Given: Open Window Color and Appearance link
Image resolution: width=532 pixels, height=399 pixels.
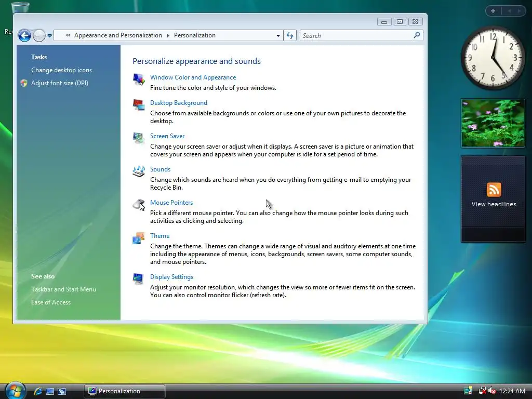Looking at the screenshot, I should click(193, 77).
